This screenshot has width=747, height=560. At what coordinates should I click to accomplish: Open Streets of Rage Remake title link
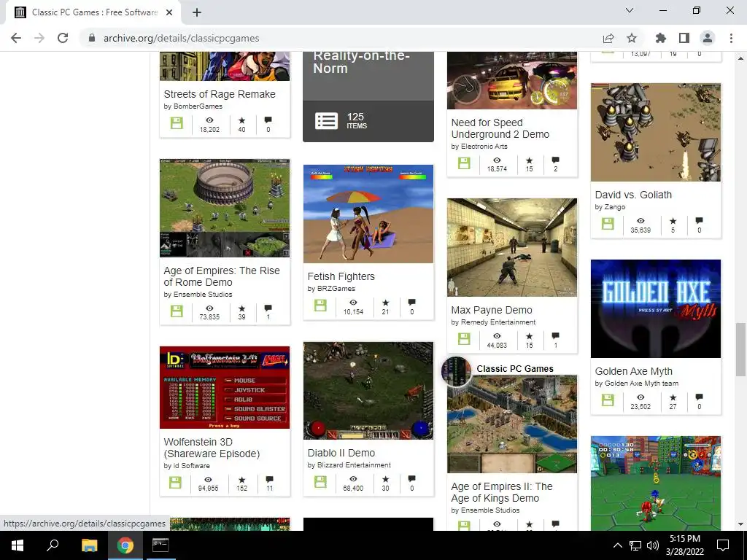click(x=220, y=94)
